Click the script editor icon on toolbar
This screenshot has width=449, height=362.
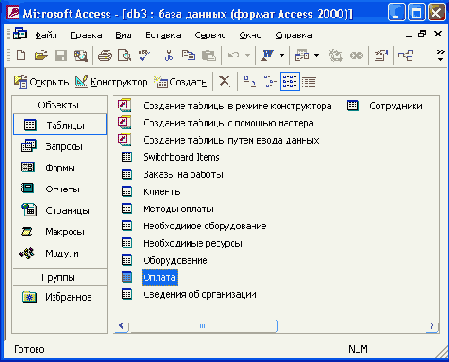356,55
